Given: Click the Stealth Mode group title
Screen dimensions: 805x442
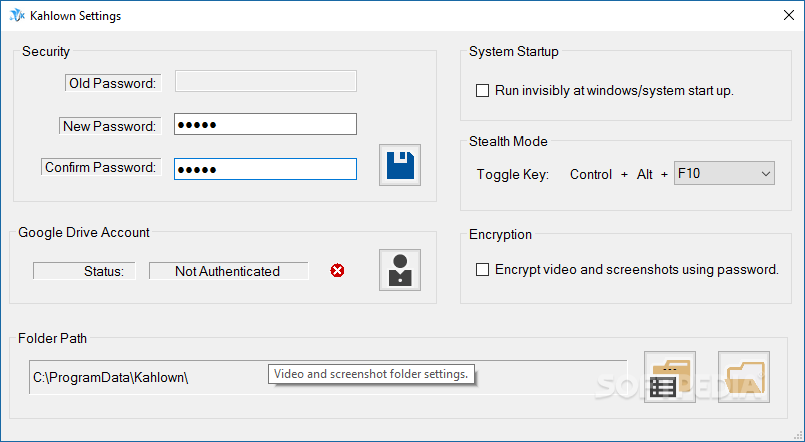Looking at the screenshot, I should pyautogui.click(x=508, y=141).
